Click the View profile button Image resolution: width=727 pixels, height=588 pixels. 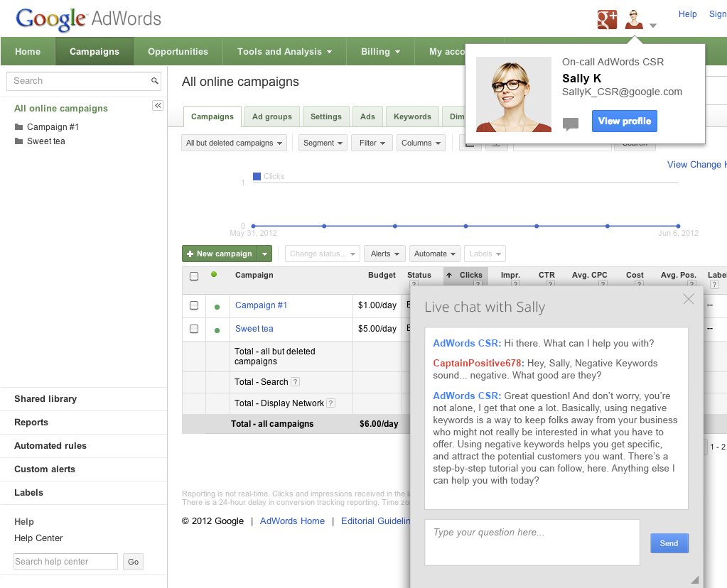point(625,121)
